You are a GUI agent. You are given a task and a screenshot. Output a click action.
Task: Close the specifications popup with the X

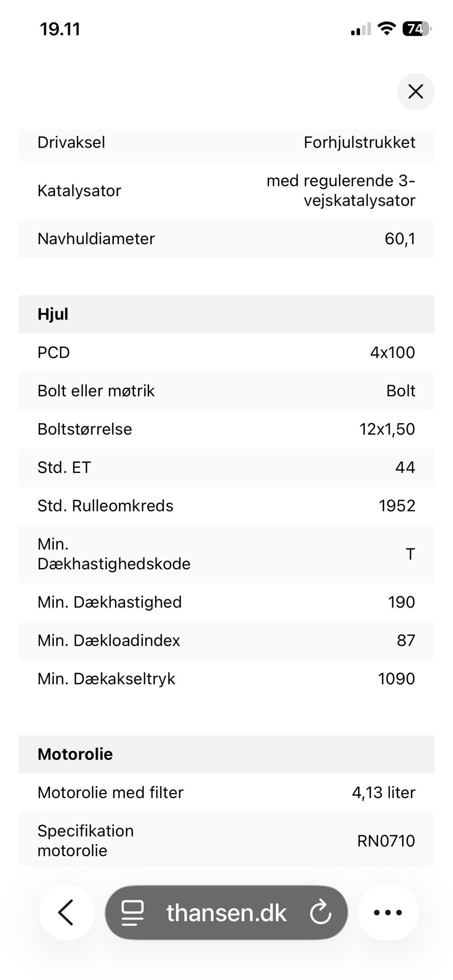(x=415, y=91)
